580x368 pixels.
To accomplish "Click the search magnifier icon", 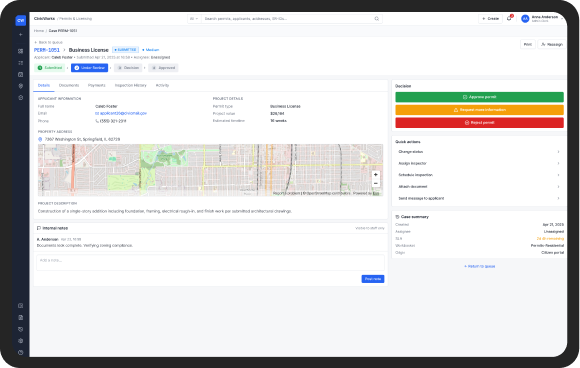I will tap(377, 18).
